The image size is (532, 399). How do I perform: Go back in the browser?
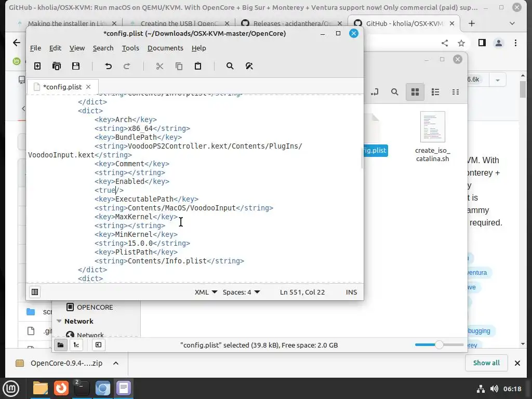point(16,43)
